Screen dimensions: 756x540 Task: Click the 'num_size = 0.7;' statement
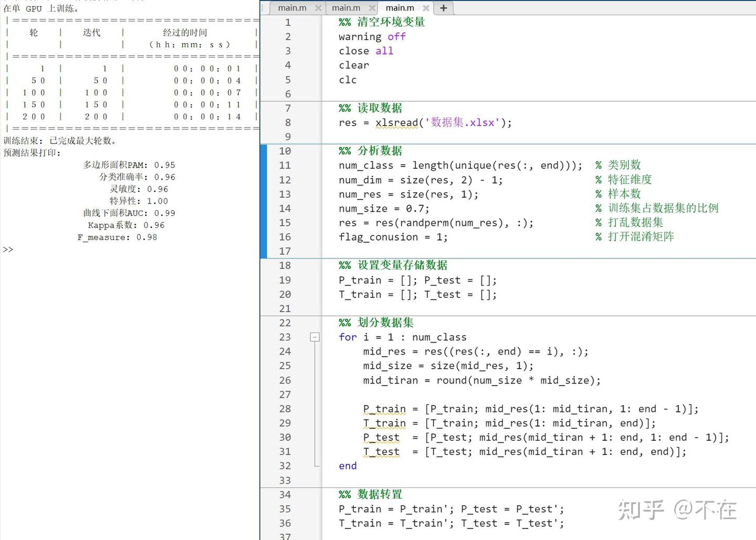click(x=384, y=209)
